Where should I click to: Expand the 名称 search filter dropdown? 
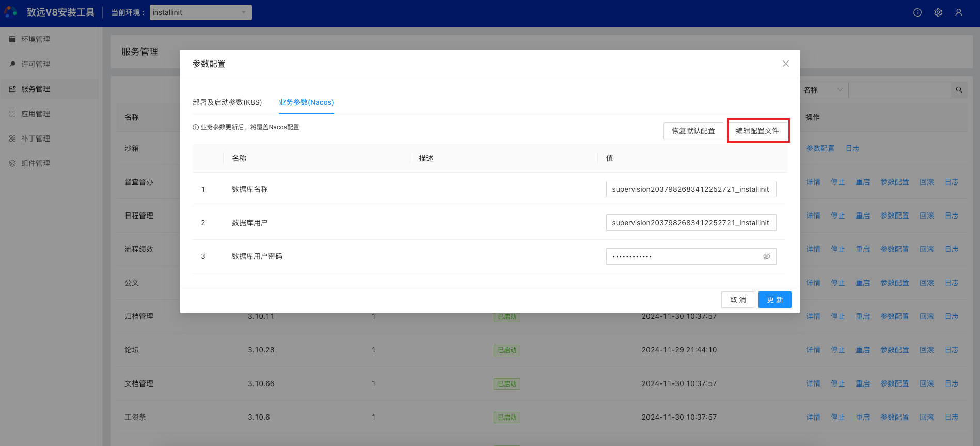click(823, 90)
